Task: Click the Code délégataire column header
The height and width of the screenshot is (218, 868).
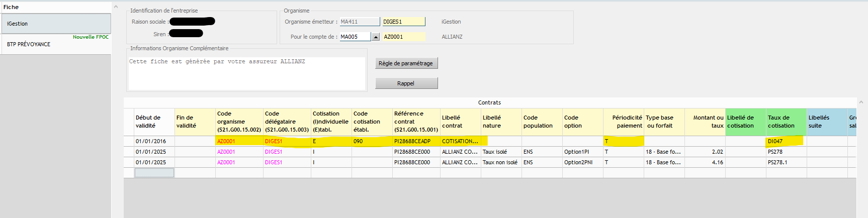Action: click(x=287, y=122)
